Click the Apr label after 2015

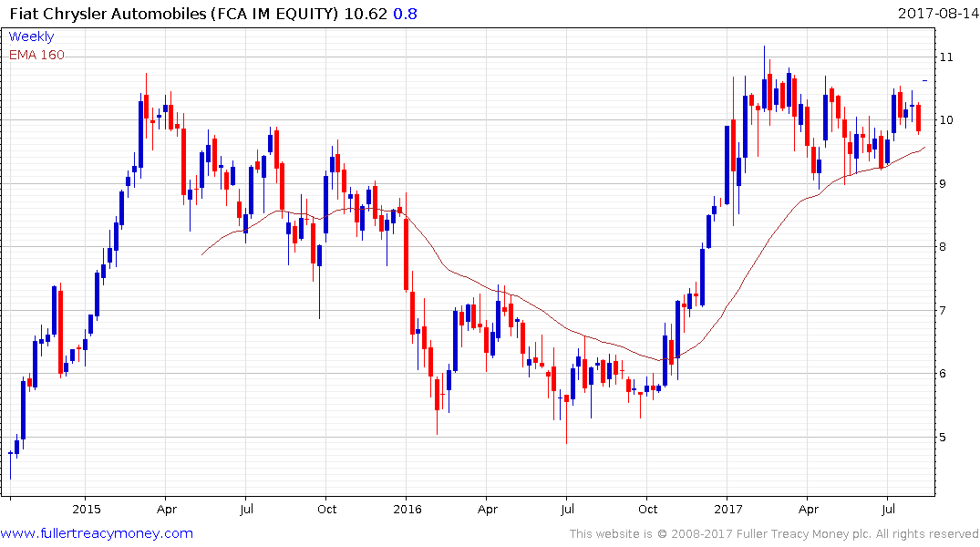point(167,509)
